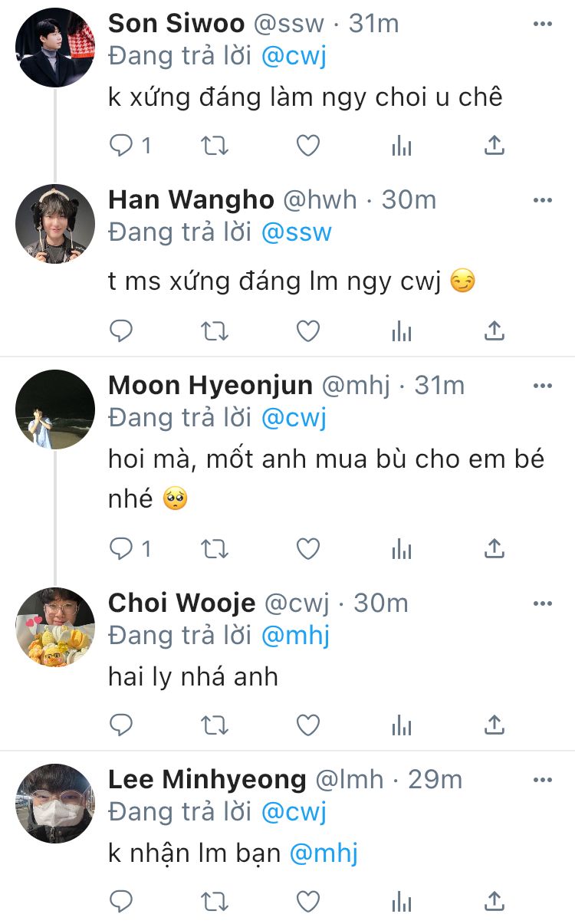
Task: Retweet Han Wangho's reply
Action: click(x=214, y=330)
